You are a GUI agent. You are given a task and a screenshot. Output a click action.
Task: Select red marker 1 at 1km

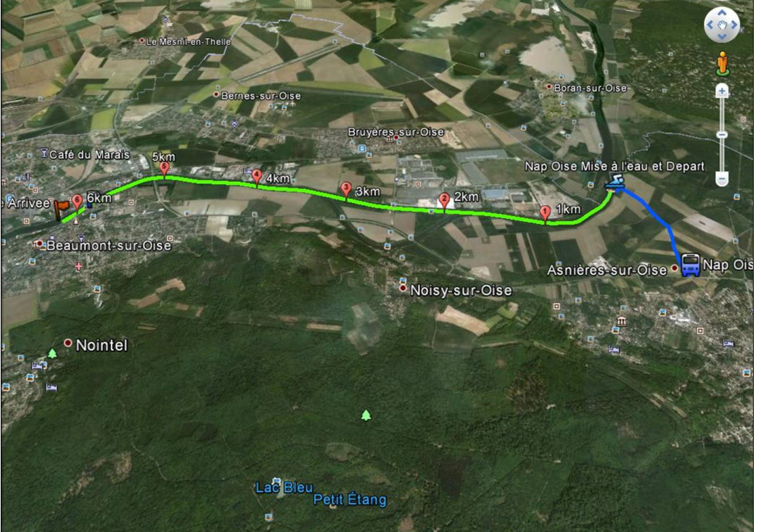point(545,213)
